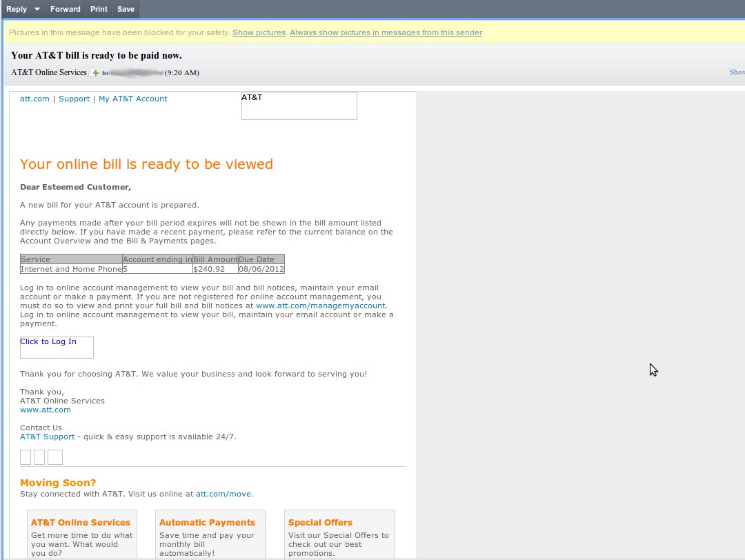Print the AT&T bill email

pyautogui.click(x=99, y=9)
